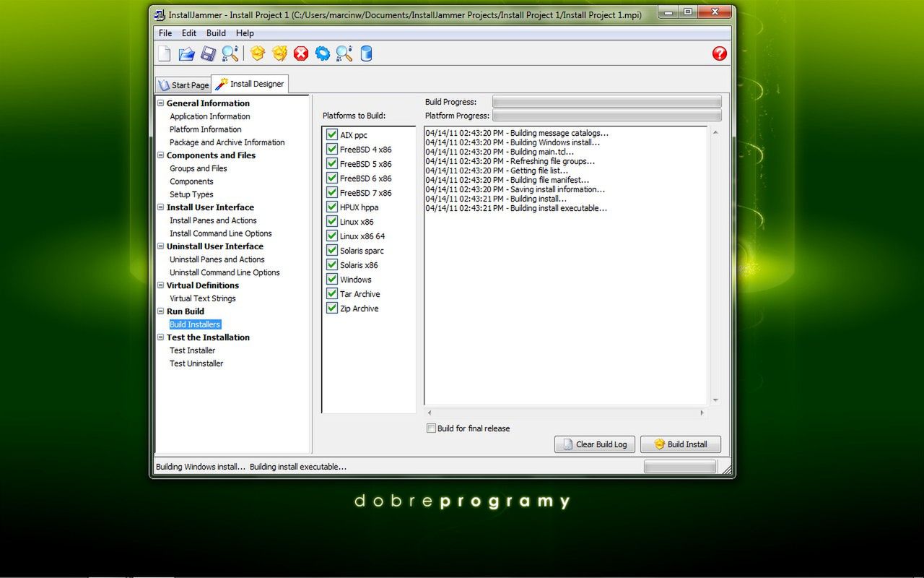Image resolution: width=924 pixels, height=578 pixels.
Task: Collapse the Install User Interface section
Action: coord(161,207)
